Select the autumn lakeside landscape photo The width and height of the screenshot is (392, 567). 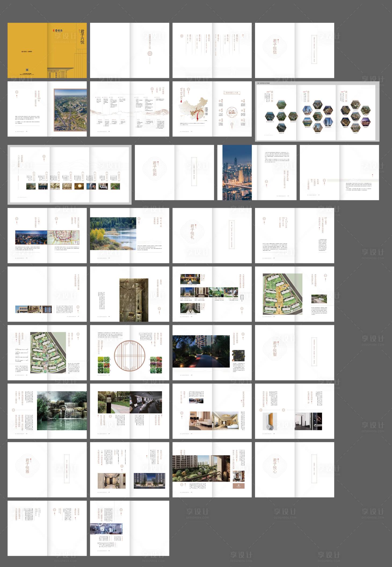tap(113, 234)
